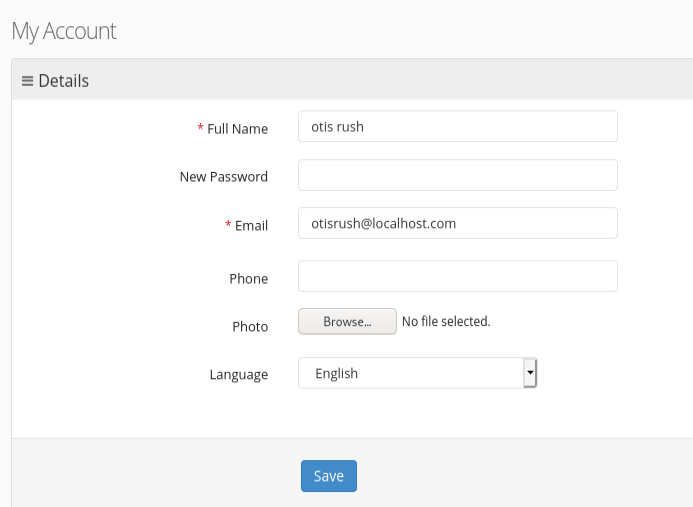Save the account details

tap(328, 476)
